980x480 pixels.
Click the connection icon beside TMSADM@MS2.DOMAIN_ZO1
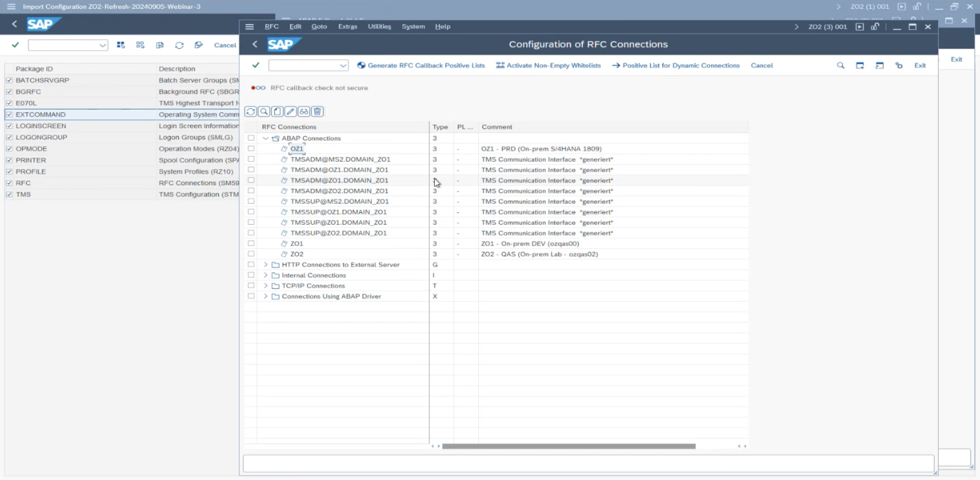pos(284,159)
